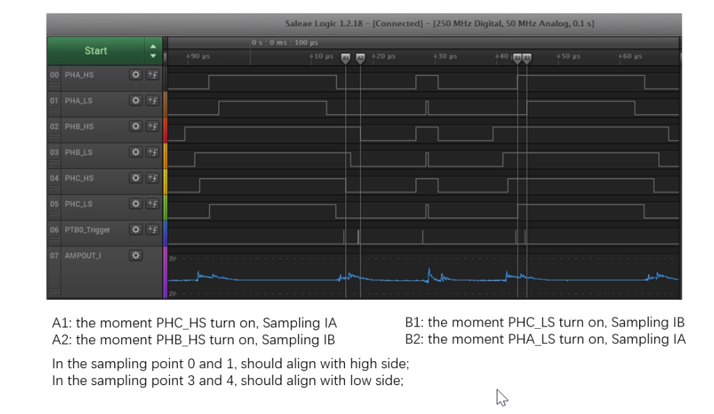Select the A1 timing marker
714x414 pixels.
click(x=346, y=58)
